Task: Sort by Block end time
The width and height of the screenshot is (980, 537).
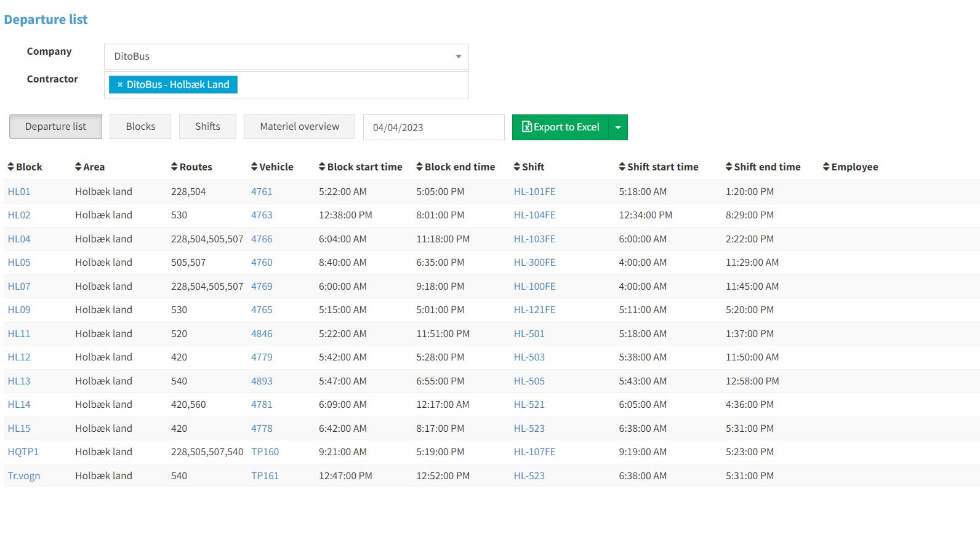Action: [456, 167]
